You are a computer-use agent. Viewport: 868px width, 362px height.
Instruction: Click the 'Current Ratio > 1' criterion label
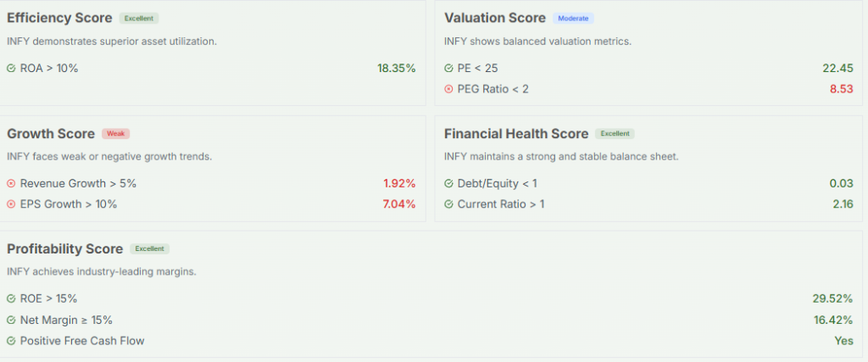[501, 204]
